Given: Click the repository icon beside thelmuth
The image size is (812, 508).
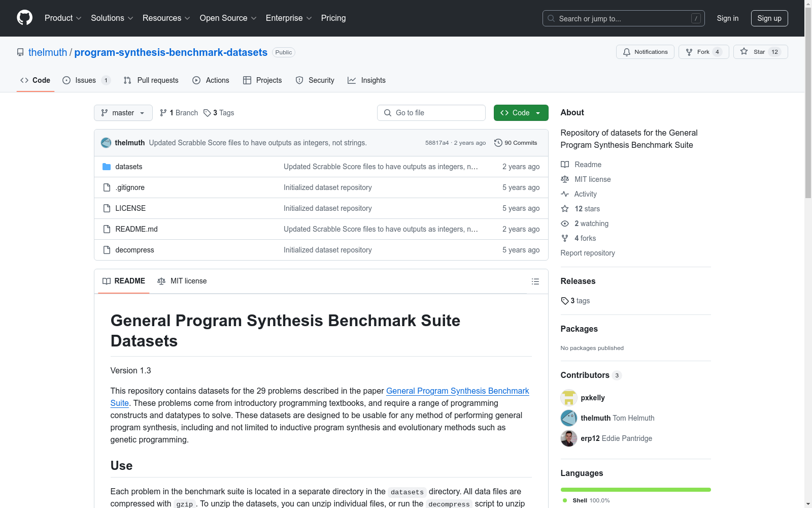Looking at the screenshot, I should [20, 52].
